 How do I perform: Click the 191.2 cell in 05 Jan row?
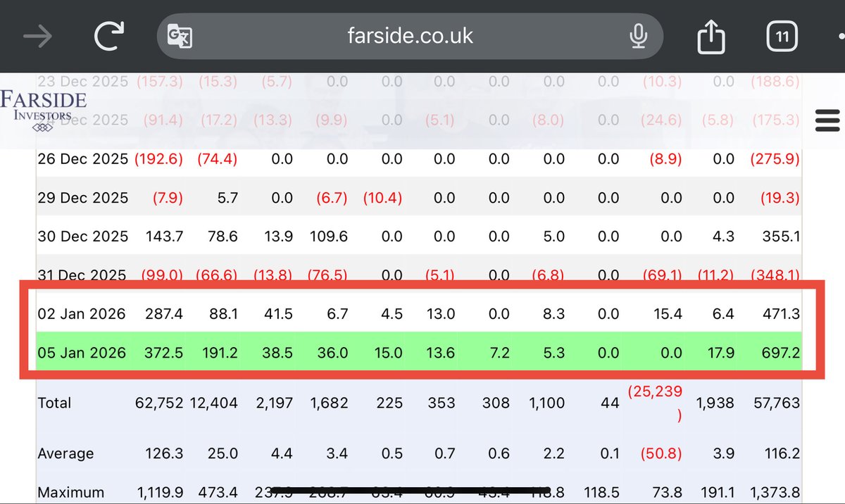click(x=219, y=352)
